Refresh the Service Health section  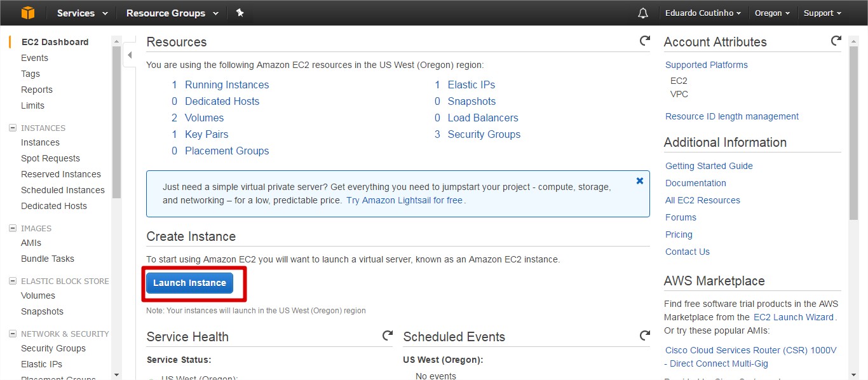[x=387, y=336]
